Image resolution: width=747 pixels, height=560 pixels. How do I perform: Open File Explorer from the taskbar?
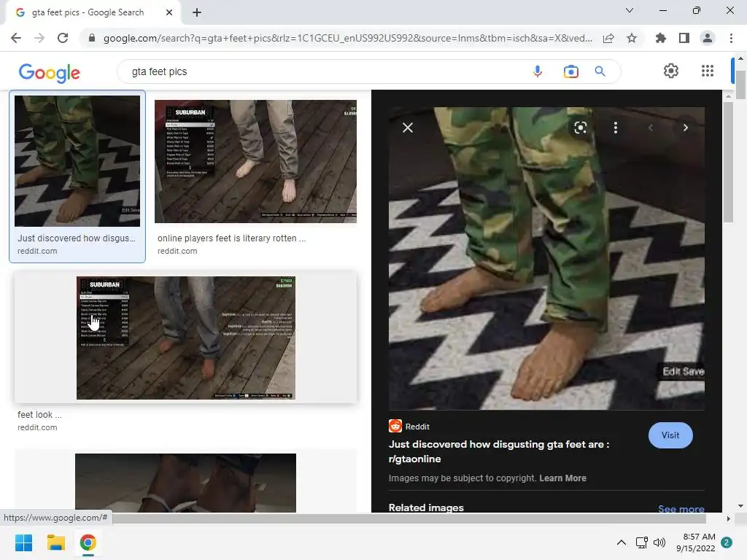(55, 542)
